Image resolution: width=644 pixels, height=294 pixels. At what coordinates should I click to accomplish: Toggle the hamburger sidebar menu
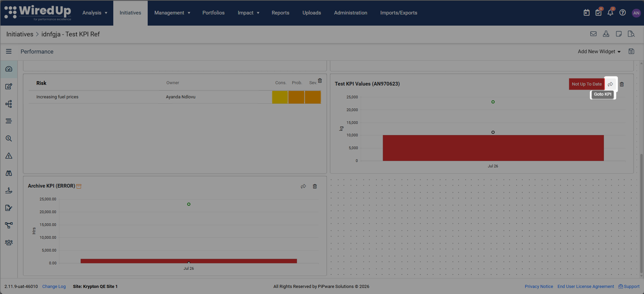pos(9,52)
